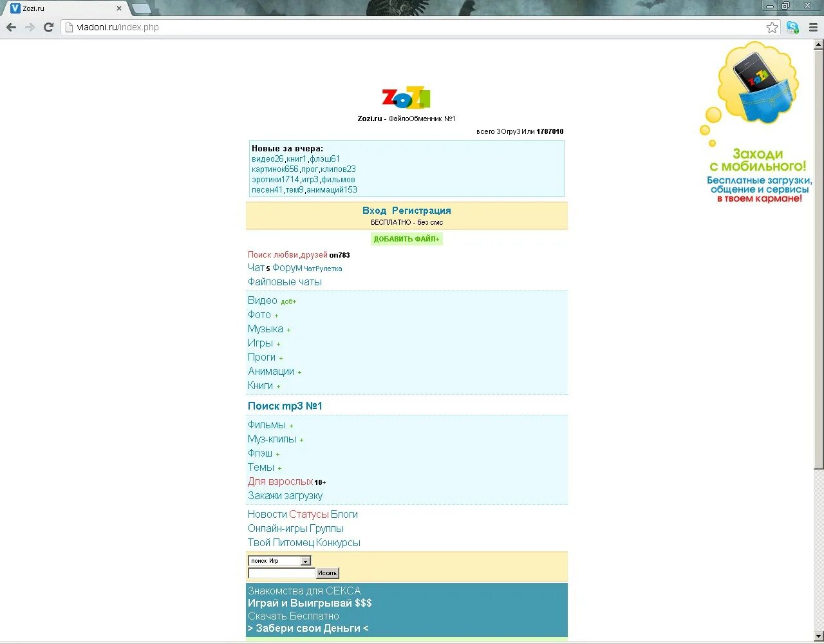Open Скачать Бесплатно ad link
824x644 pixels.
294,616
